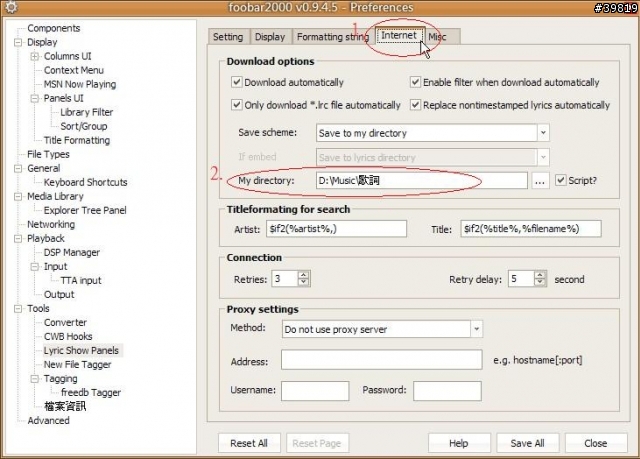
Task: Select Explorer Tree Panel page
Action: point(85,211)
